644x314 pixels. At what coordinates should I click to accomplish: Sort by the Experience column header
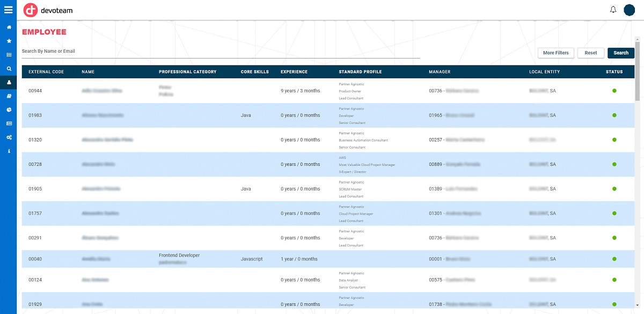(x=294, y=72)
